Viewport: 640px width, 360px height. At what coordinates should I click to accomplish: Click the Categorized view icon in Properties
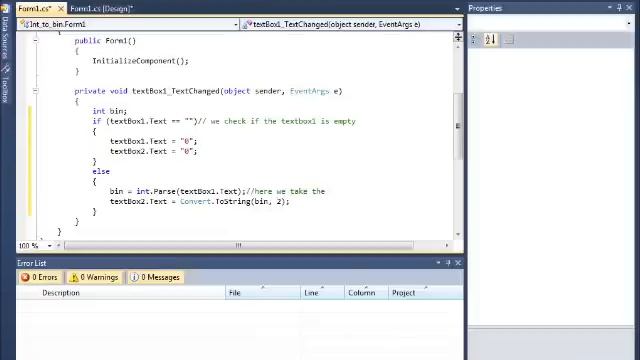[x=474, y=39]
